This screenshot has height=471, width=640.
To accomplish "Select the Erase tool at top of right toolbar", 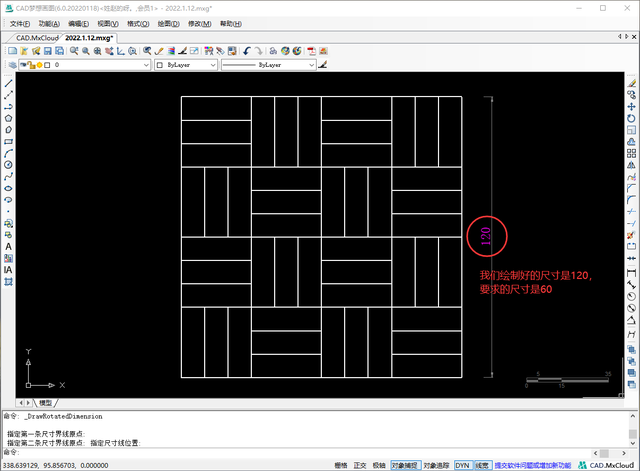I will coord(631,83).
